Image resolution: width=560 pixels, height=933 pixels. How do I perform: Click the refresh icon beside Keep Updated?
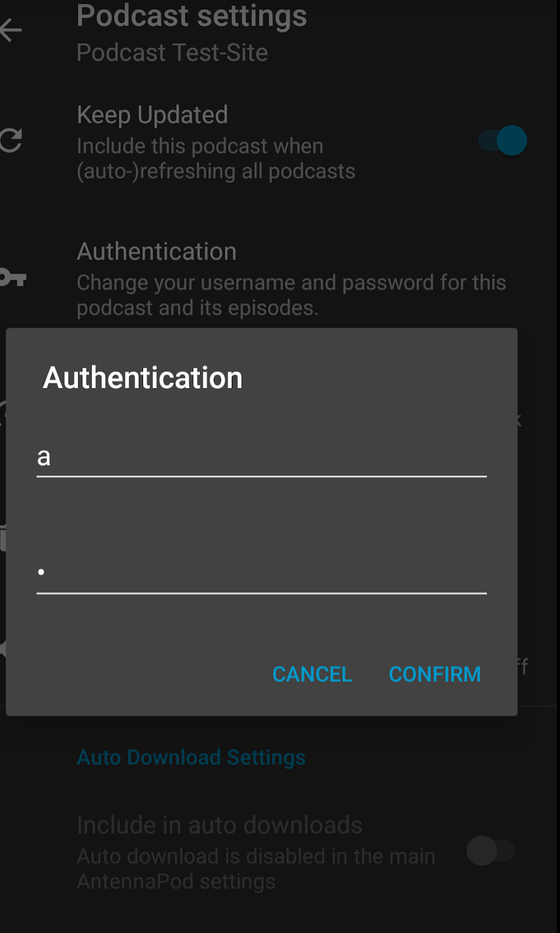[x=11, y=141]
